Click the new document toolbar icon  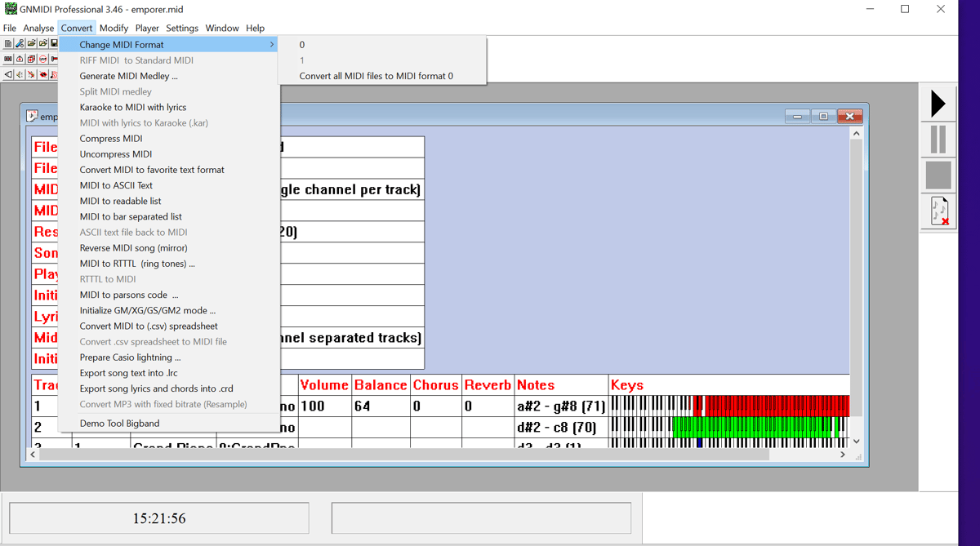point(8,43)
